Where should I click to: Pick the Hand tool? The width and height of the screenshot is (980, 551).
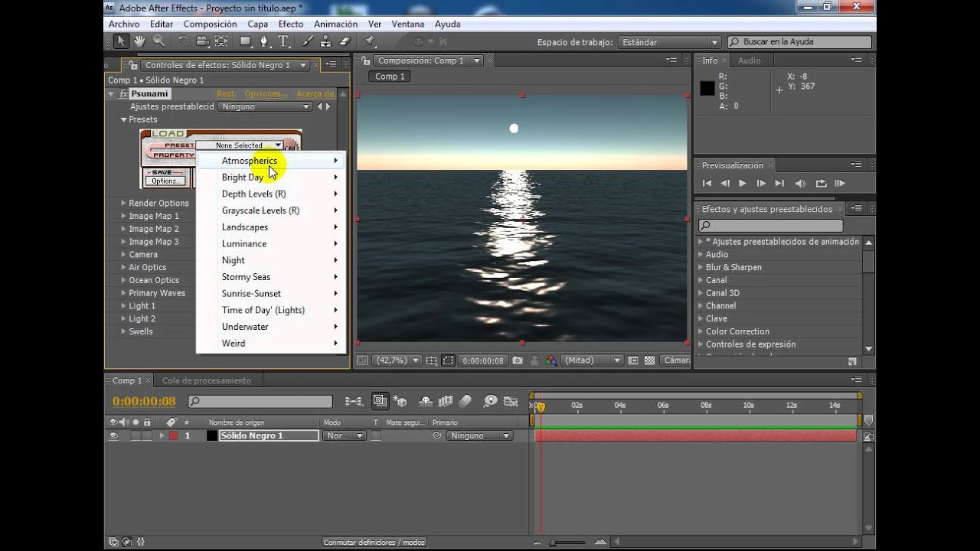pos(140,41)
